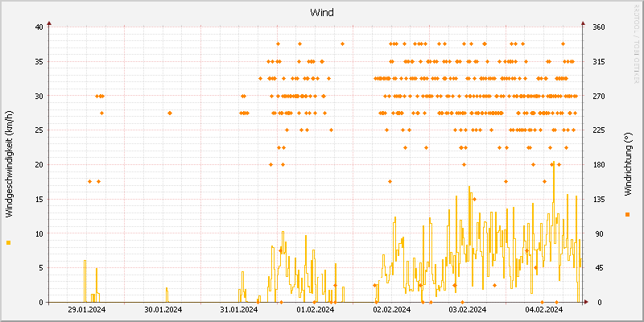Select the date label 29.01.2024
The height and width of the screenshot is (322, 644).
[87, 310]
